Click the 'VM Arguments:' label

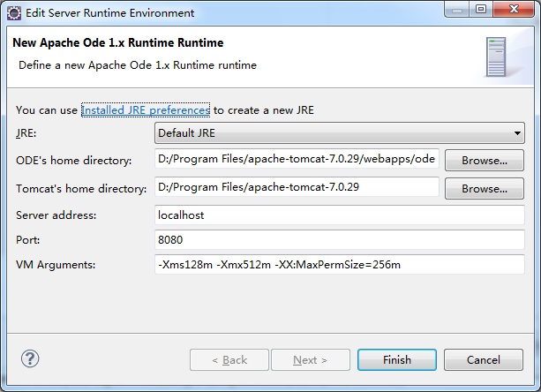(x=56, y=265)
